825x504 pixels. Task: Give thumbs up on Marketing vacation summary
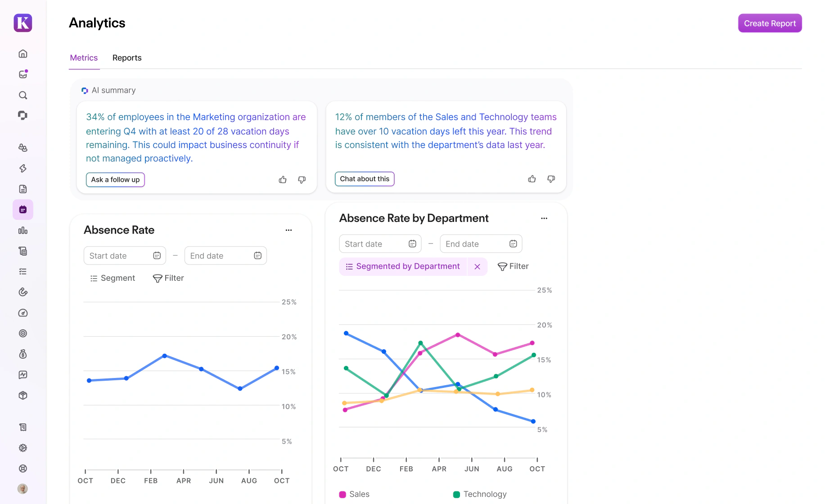tap(283, 180)
